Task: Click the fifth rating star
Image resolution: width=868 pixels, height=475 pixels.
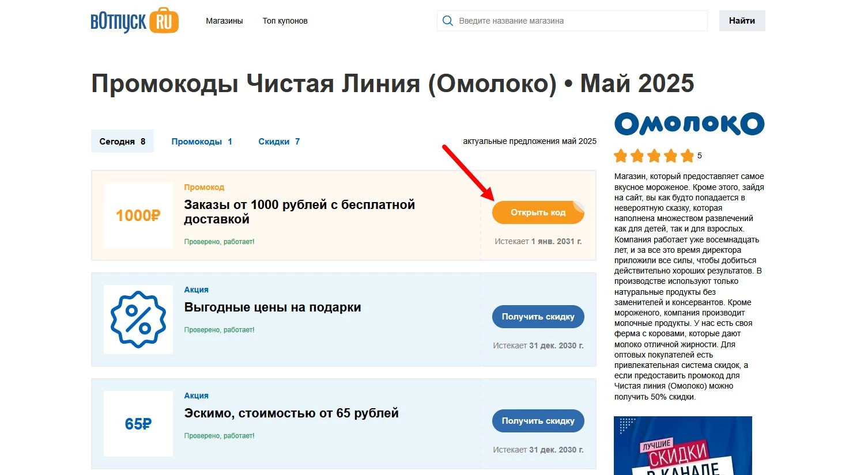Action: click(687, 155)
